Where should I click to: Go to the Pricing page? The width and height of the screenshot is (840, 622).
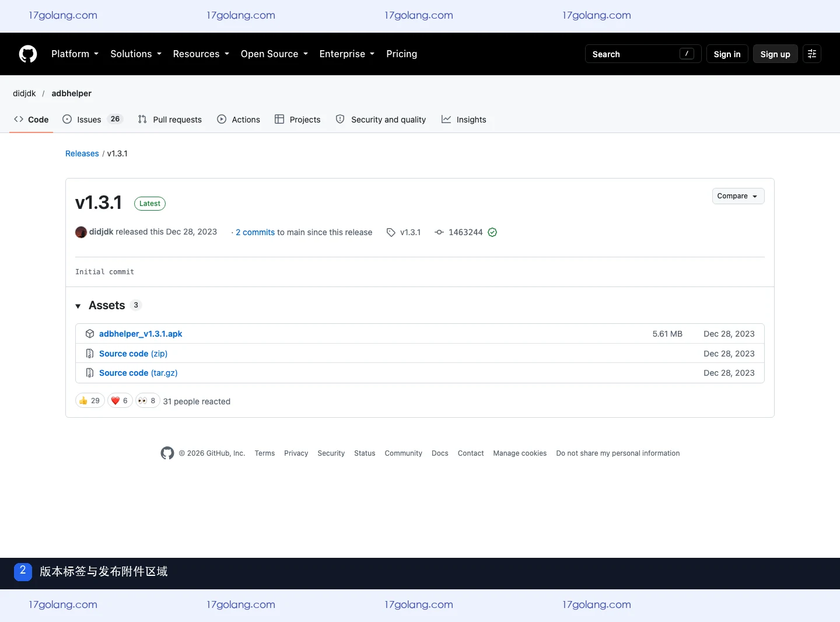point(401,54)
